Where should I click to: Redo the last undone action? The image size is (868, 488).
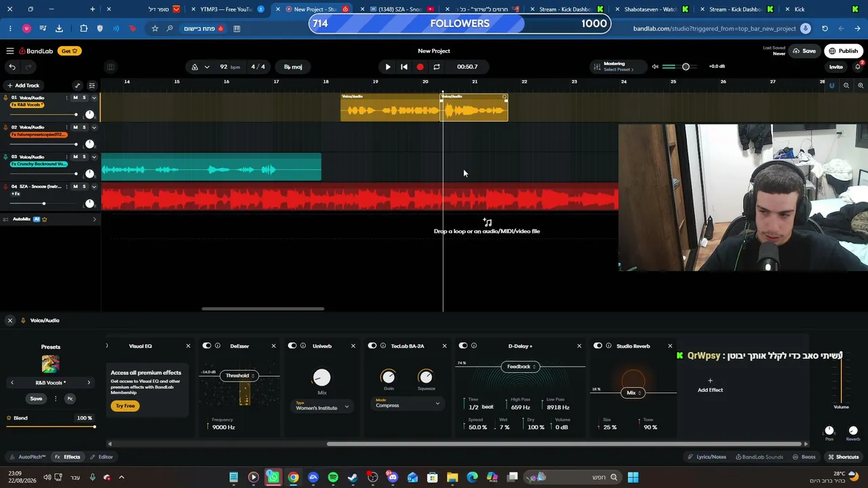tap(28, 66)
